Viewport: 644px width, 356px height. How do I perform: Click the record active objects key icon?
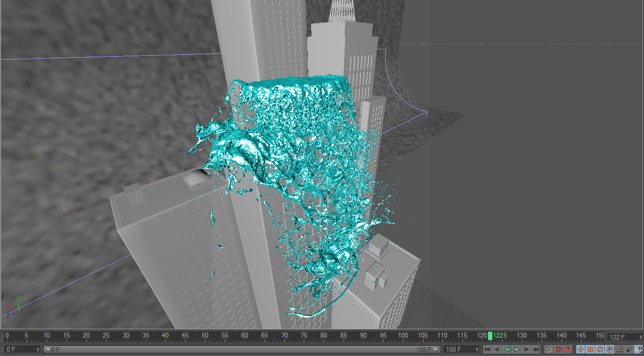549,349
